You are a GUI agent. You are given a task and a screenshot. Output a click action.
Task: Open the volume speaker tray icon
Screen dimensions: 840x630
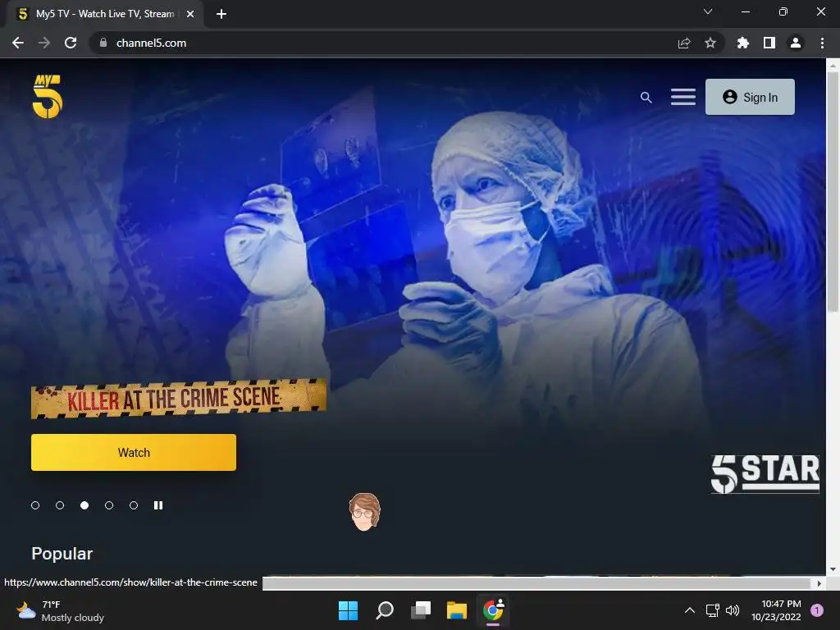coord(733,610)
